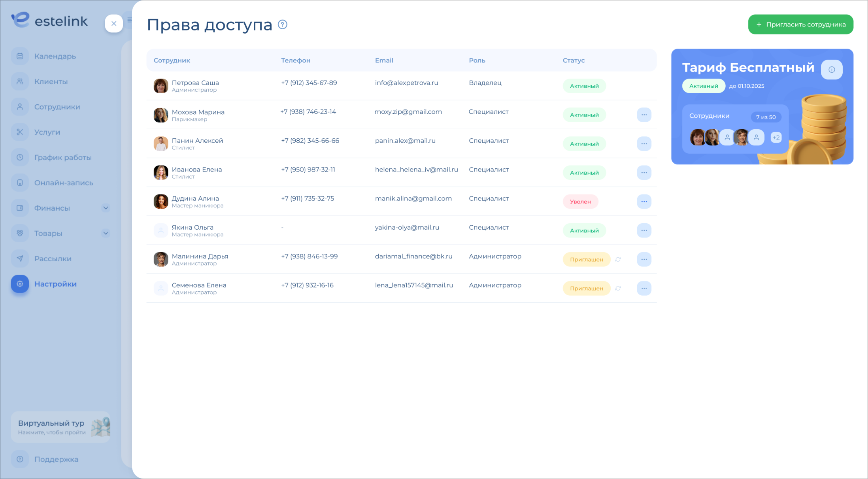The height and width of the screenshot is (479, 868).
Task: Click the Поддержка question icon
Action: point(20,459)
